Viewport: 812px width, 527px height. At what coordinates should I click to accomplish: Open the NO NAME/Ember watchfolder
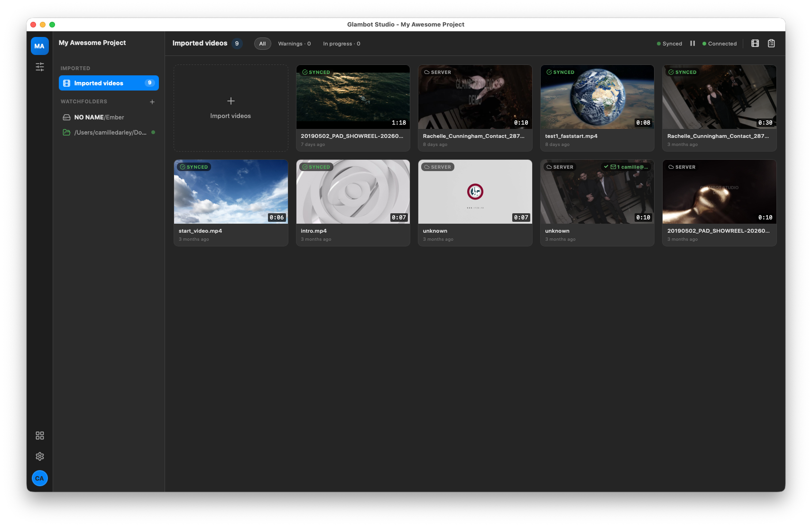pos(109,117)
